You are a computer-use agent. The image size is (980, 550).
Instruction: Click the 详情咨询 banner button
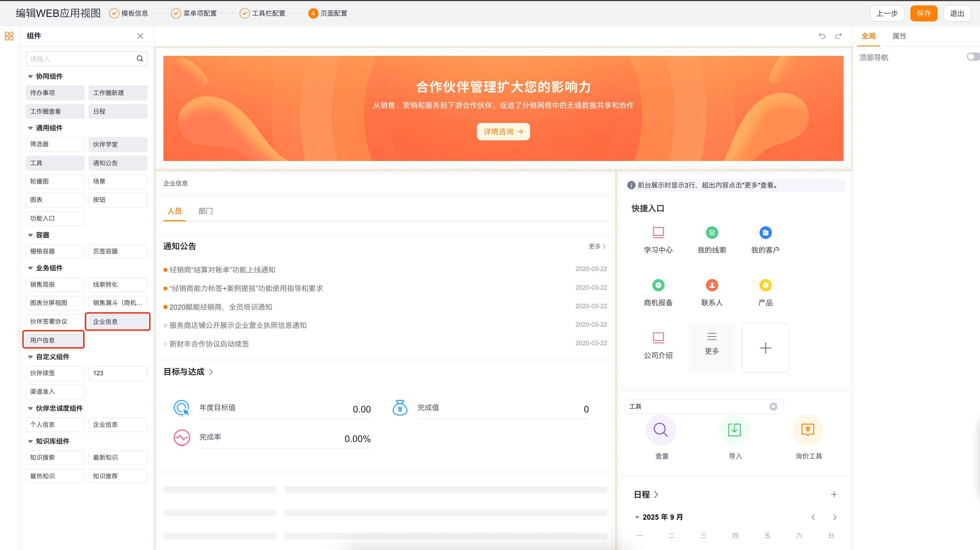pos(503,131)
